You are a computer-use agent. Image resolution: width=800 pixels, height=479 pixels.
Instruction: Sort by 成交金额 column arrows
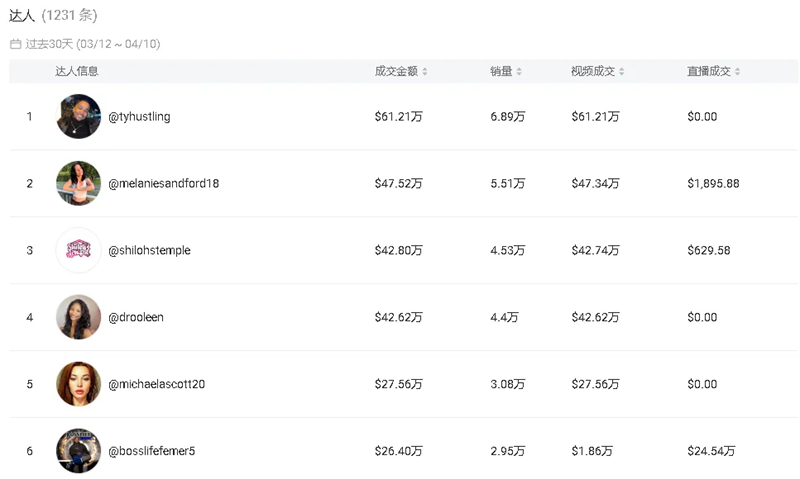[x=425, y=72]
